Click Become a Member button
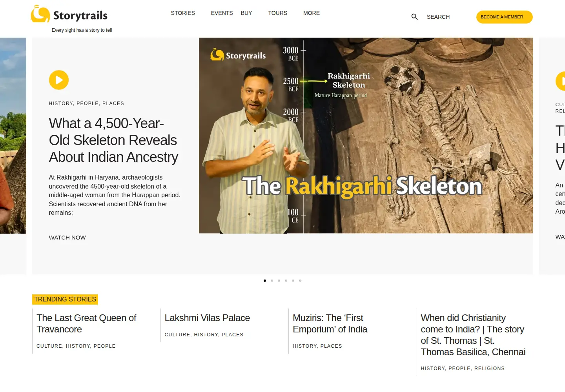Viewport: 565px width, 392px height. pos(504,17)
